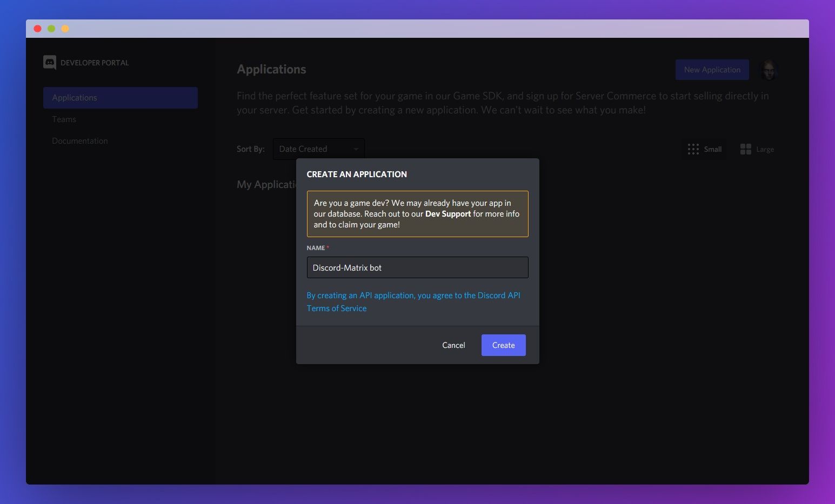Image resolution: width=835 pixels, height=504 pixels.
Task: Click the red close window button
Action: (37, 29)
